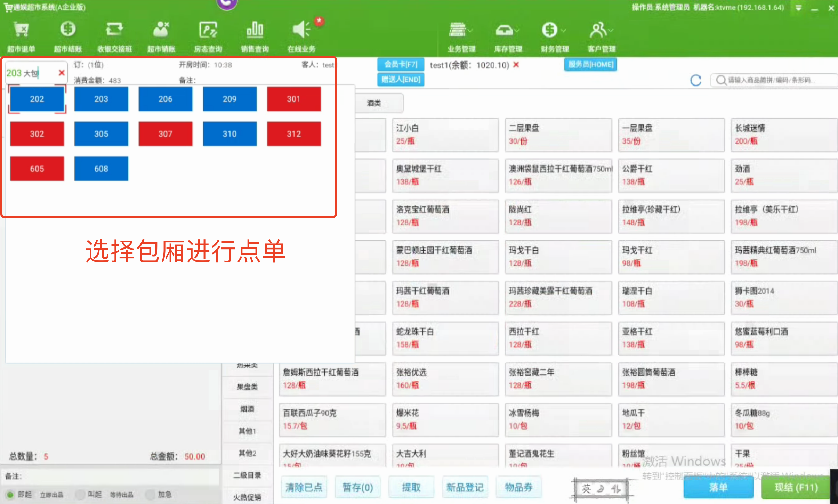Pick room 305

(101, 134)
